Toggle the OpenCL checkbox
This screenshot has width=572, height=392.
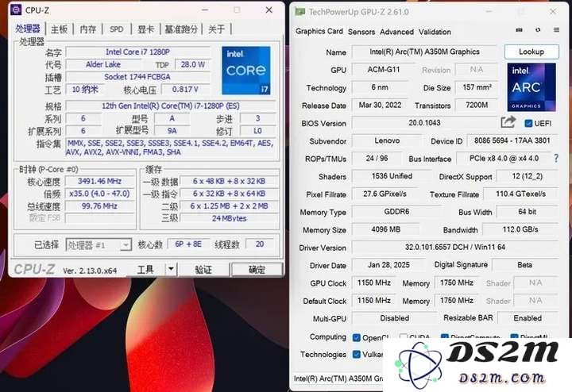point(357,337)
